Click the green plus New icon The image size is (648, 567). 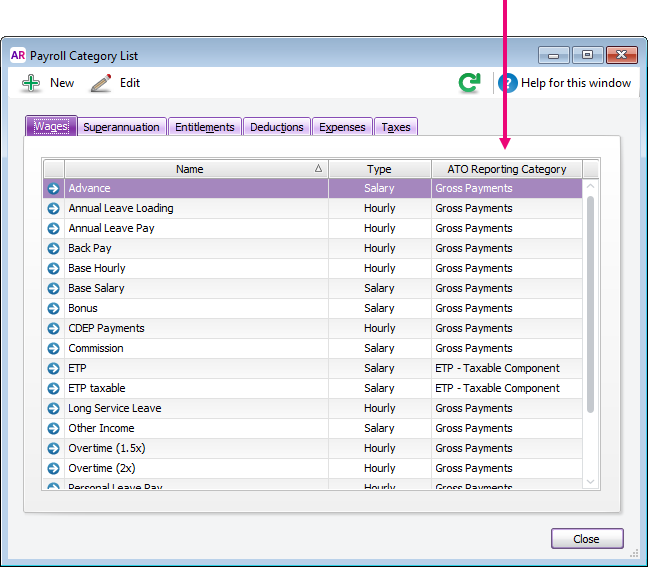tap(30, 84)
